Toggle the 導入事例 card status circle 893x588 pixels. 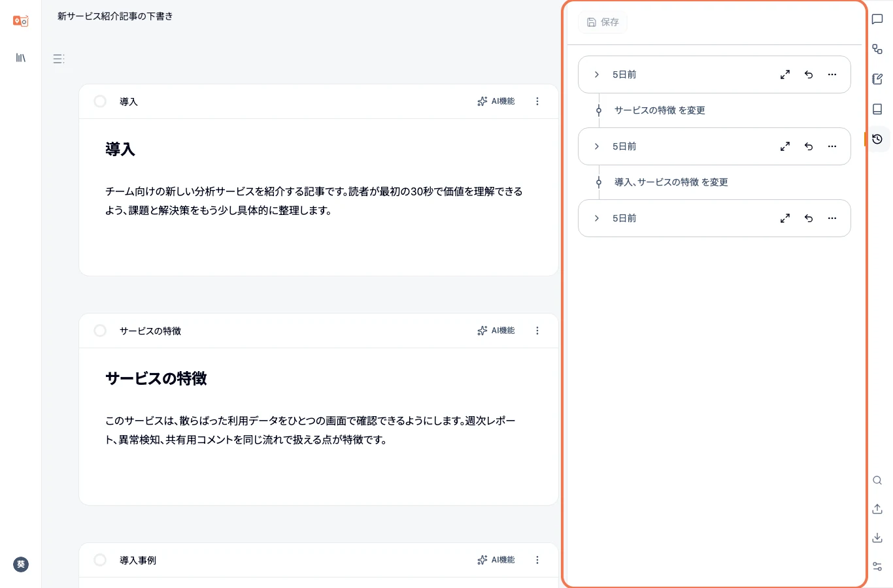click(x=100, y=560)
